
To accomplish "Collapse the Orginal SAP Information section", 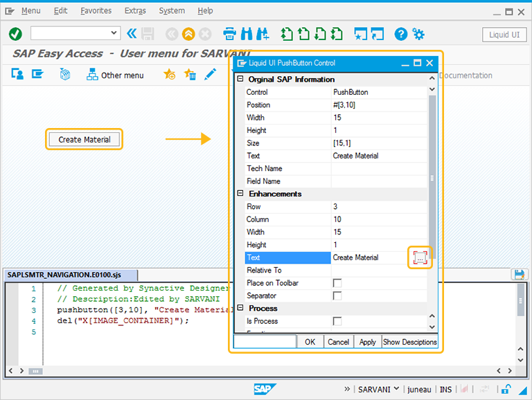I will pos(240,79).
